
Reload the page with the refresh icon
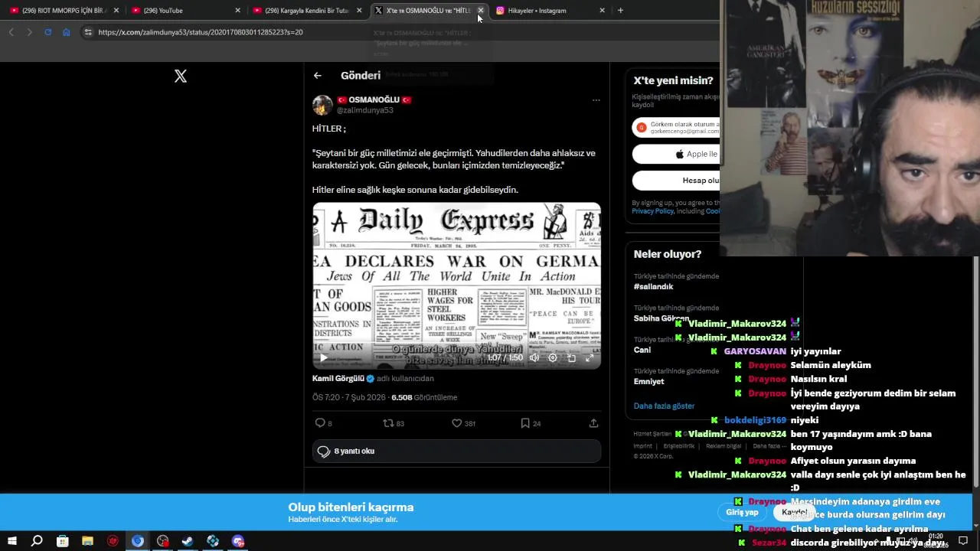pyautogui.click(x=47, y=32)
